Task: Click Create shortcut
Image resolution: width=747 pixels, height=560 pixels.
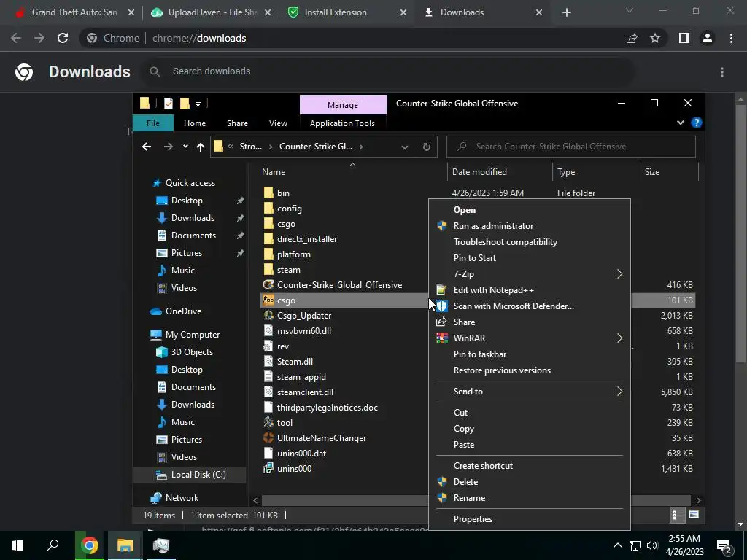Action: point(483,466)
